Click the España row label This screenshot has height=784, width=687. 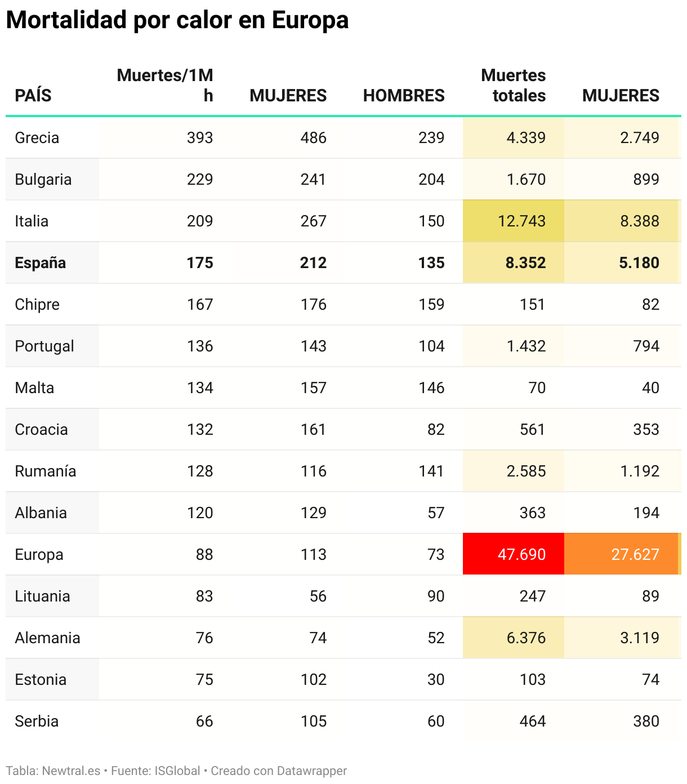click(41, 262)
